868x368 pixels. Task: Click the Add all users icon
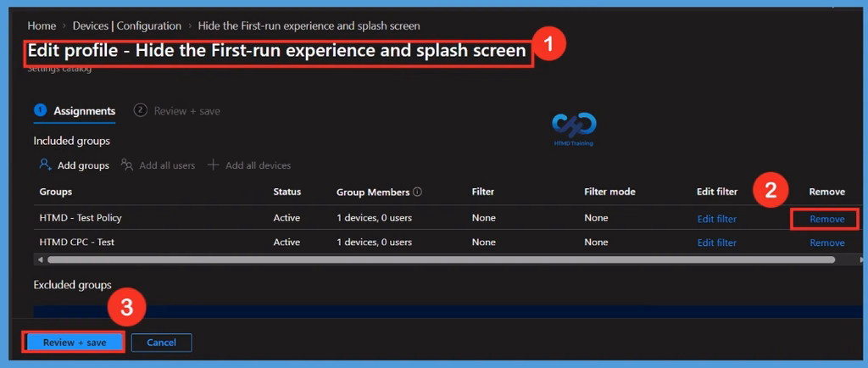tap(127, 164)
